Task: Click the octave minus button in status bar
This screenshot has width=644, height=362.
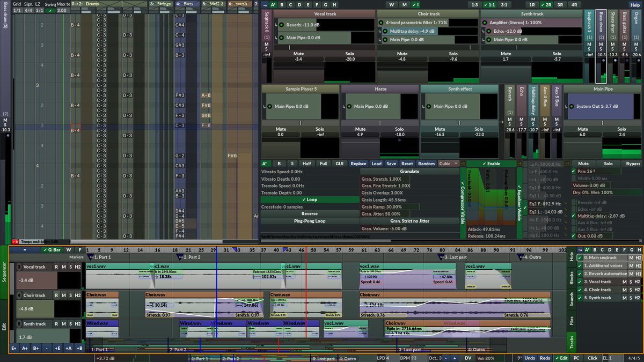Action: (446, 358)
